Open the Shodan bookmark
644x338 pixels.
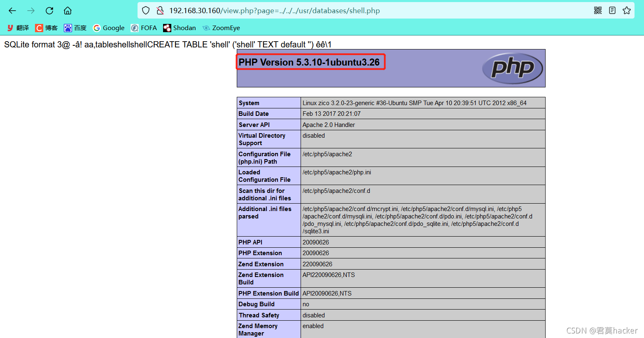[x=180, y=28]
